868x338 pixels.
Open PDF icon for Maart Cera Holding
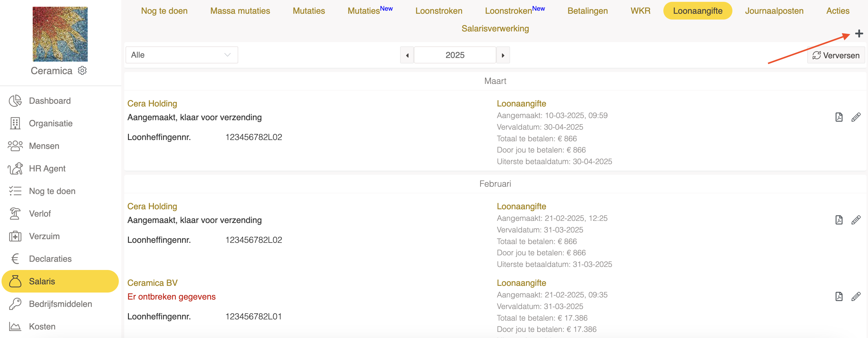839,117
